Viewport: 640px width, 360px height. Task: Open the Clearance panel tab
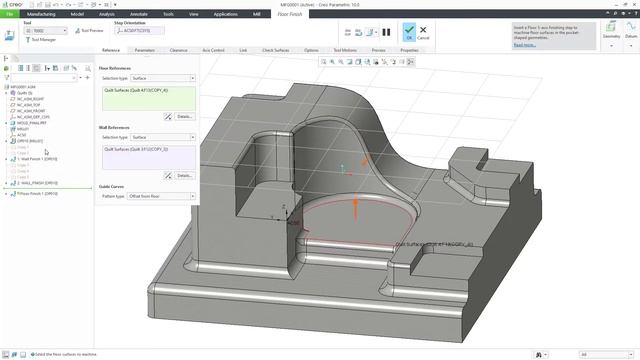coord(178,50)
